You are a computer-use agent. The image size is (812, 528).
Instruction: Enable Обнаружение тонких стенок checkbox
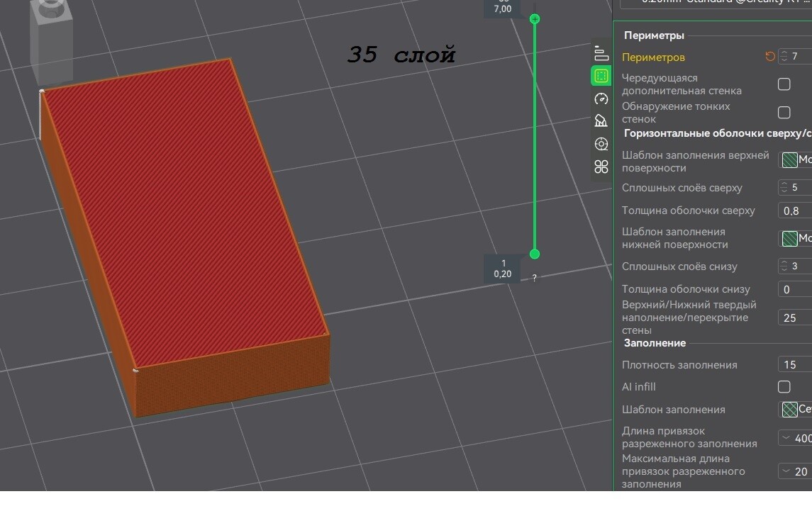784,112
